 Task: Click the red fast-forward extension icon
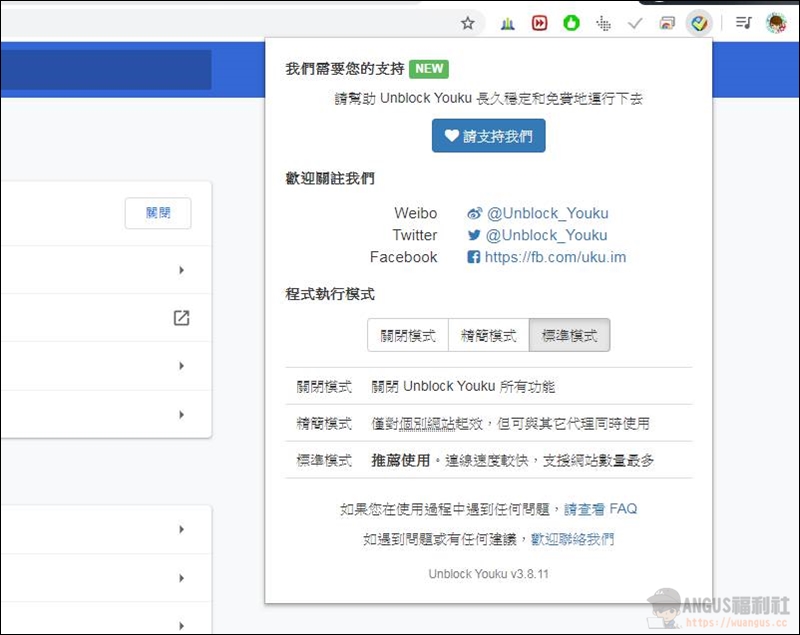pyautogui.click(x=540, y=23)
